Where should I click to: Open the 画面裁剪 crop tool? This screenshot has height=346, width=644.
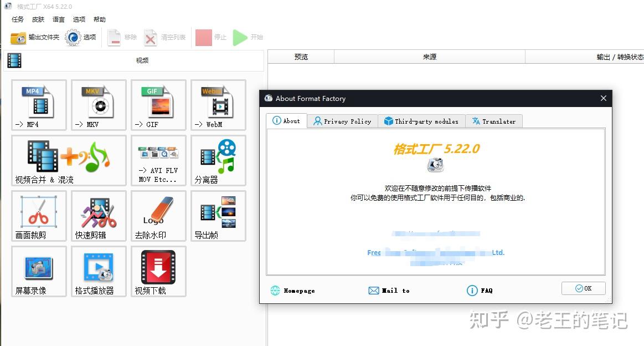click(39, 216)
